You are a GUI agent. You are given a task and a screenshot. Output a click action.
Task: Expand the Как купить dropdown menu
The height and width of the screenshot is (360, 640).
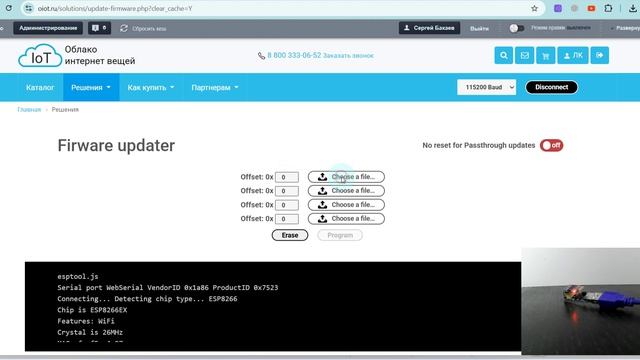[x=151, y=87]
